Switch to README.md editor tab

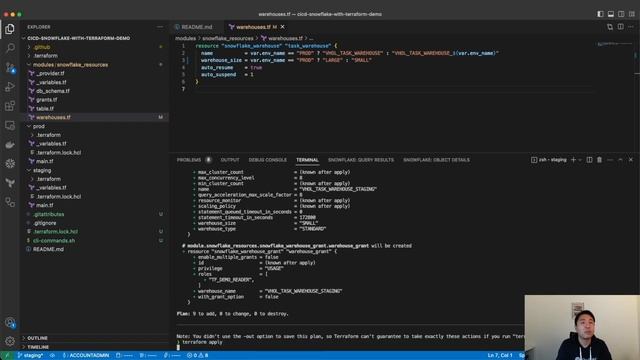pyautogui.click(x=197, y=27)
